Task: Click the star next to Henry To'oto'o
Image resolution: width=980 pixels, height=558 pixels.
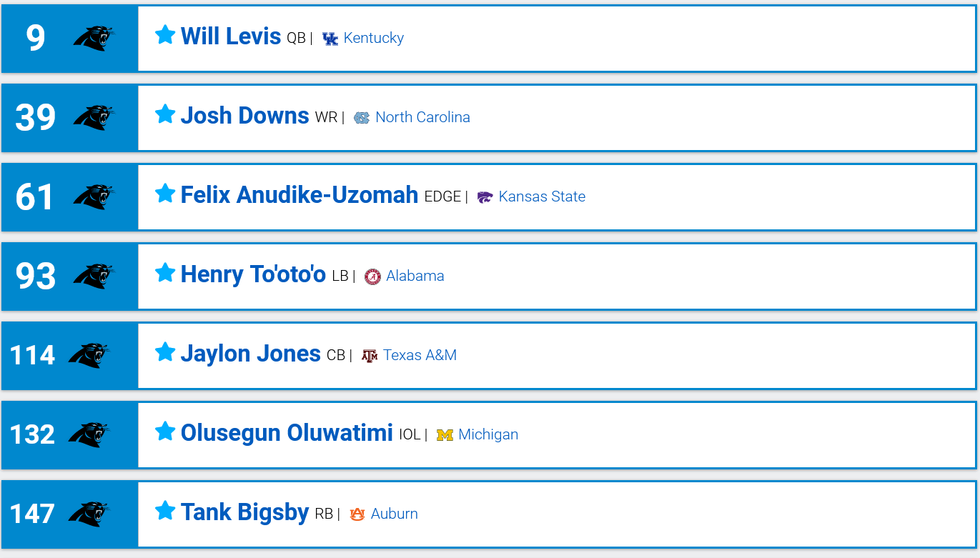Action: tap(165, 272)
